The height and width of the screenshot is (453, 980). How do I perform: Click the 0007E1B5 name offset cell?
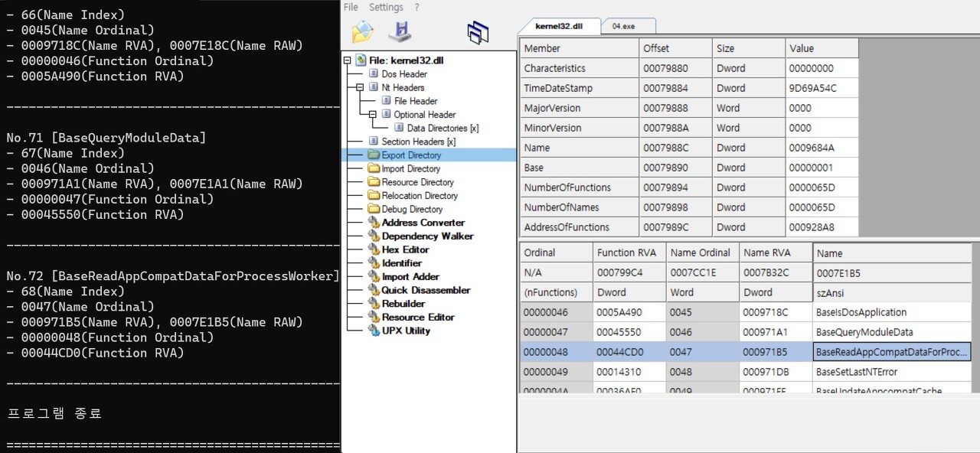[892, 272]
